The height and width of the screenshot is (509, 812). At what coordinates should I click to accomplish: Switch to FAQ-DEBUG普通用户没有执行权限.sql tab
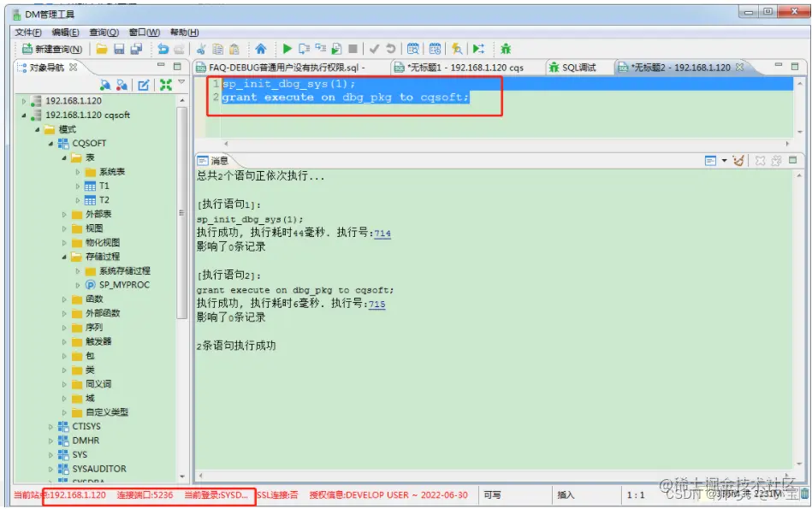(x=280, y=68)
